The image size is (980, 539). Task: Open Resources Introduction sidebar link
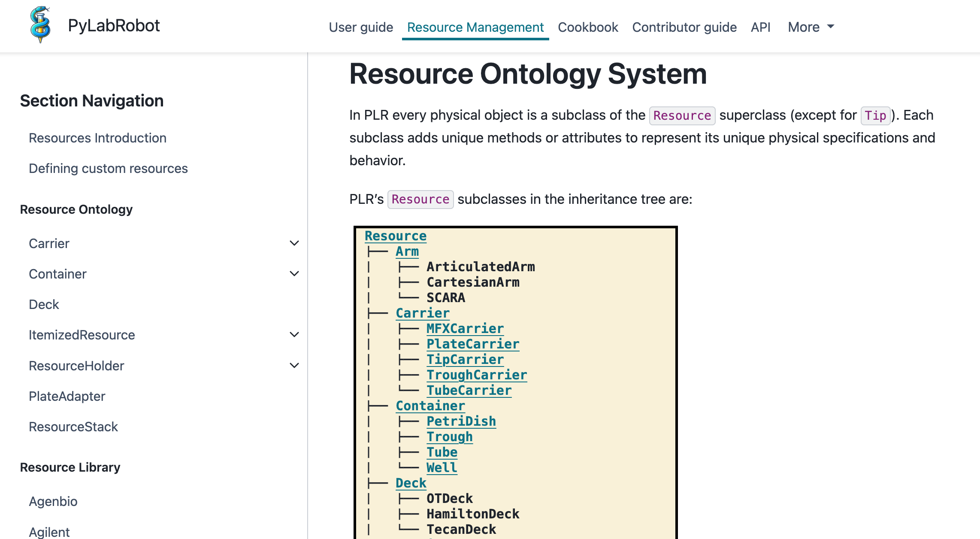(97, 138)
